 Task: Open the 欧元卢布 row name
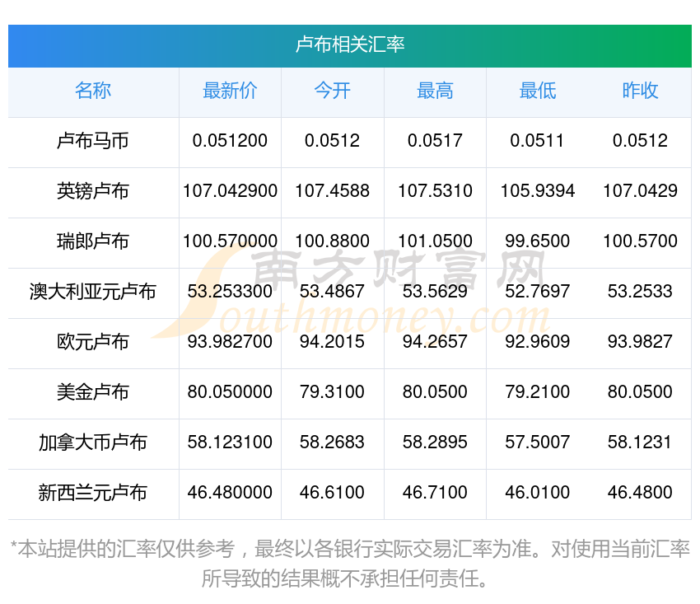[x=93, y=342]
